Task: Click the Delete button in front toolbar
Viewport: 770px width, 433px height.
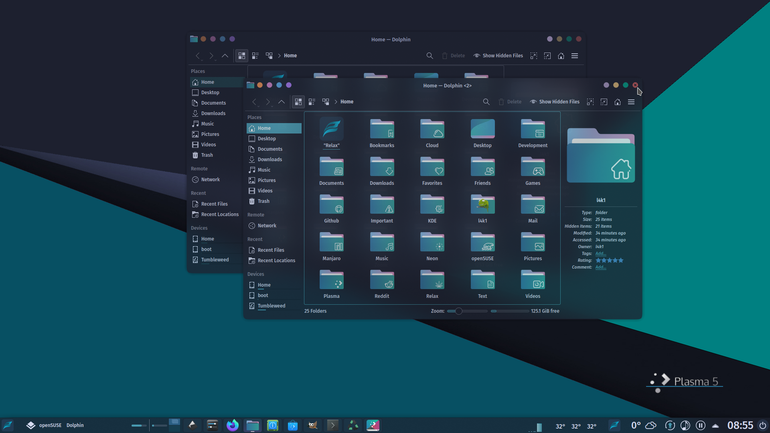Action: (510, 102)
